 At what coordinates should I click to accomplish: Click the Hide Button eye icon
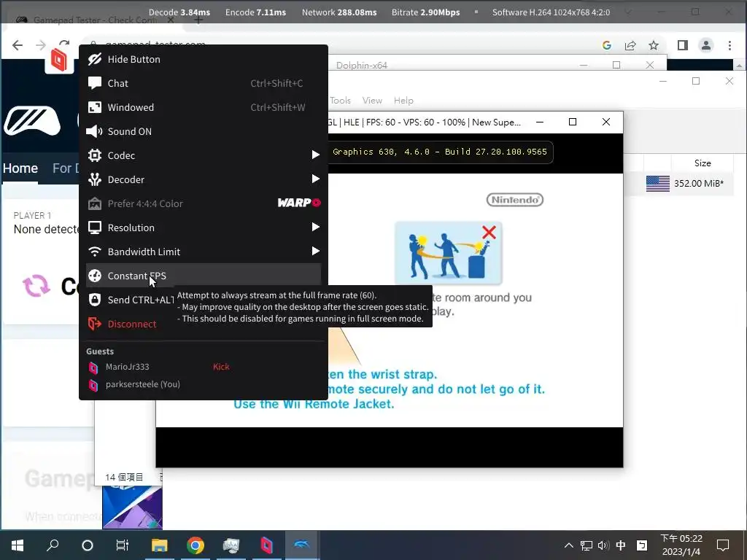click(x=95, y=59)
